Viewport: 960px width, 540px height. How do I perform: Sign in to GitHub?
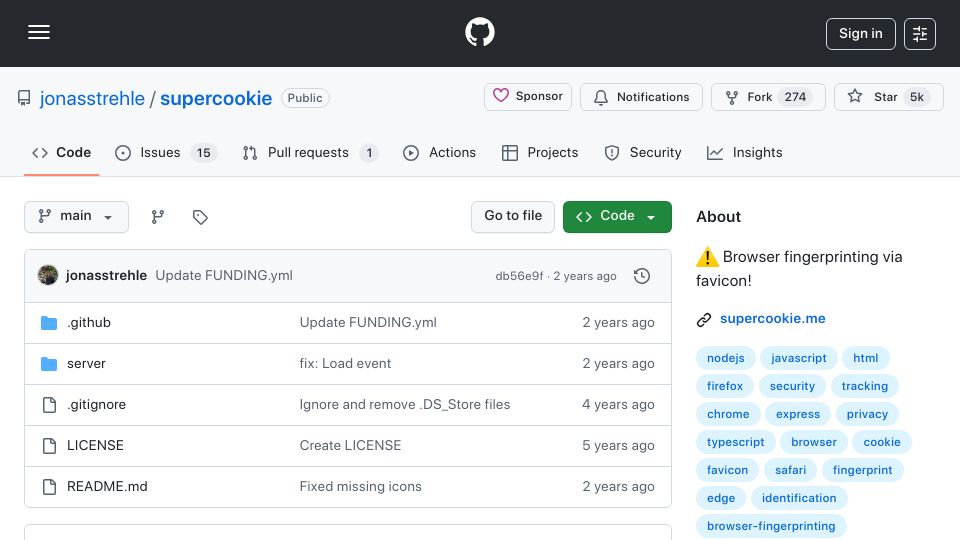(860, 34)
